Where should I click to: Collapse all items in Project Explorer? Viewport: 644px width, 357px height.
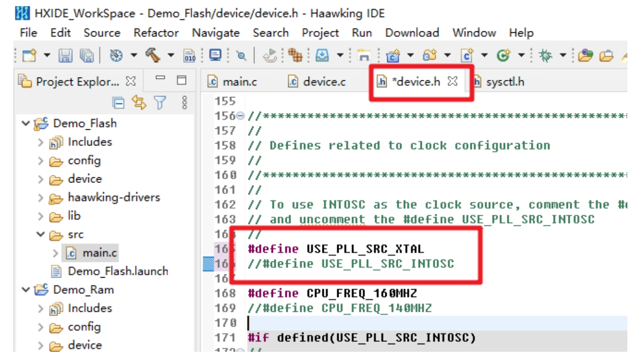point(118,102)
